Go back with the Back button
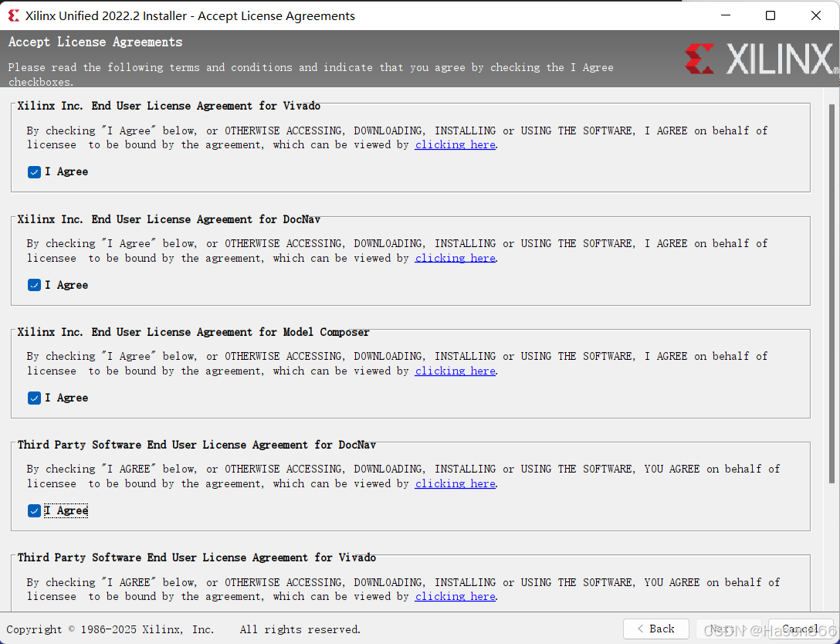 tap(657, 629)
